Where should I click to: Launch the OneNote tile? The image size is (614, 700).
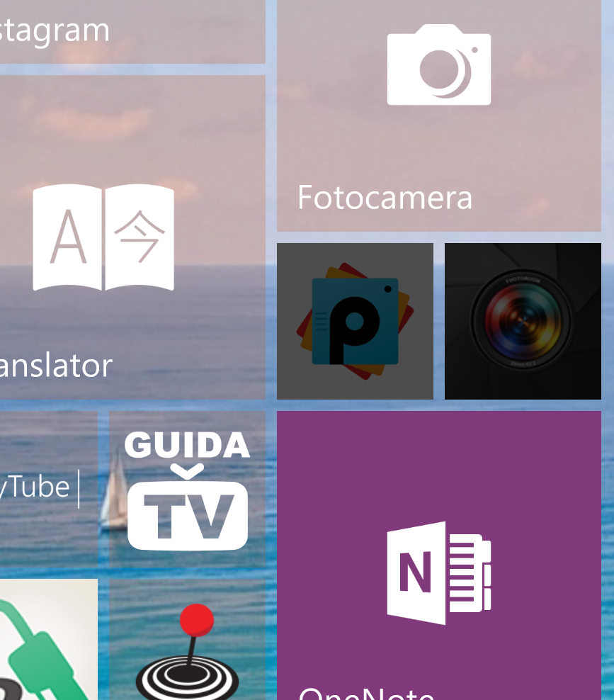438,555
